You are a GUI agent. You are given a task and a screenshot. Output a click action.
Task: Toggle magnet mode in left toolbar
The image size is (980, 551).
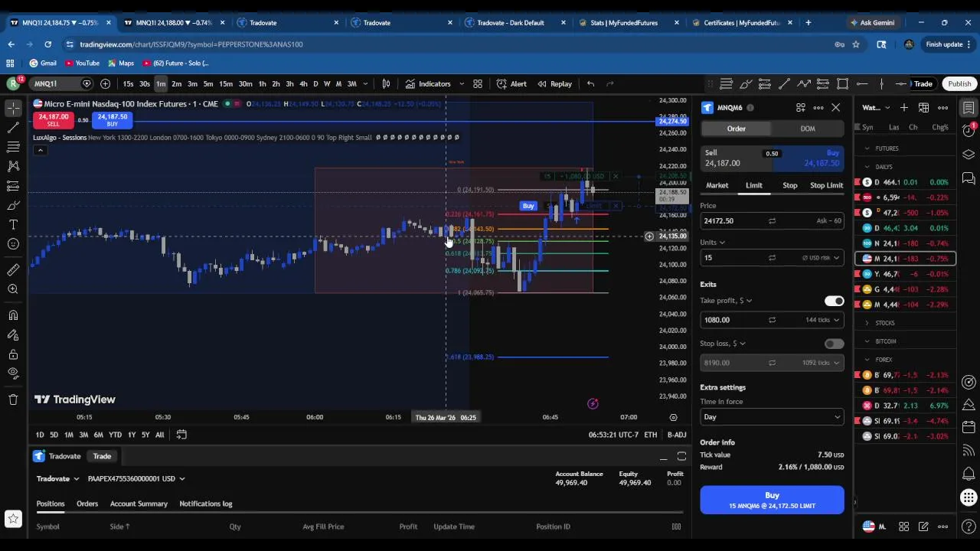point(13,315)
